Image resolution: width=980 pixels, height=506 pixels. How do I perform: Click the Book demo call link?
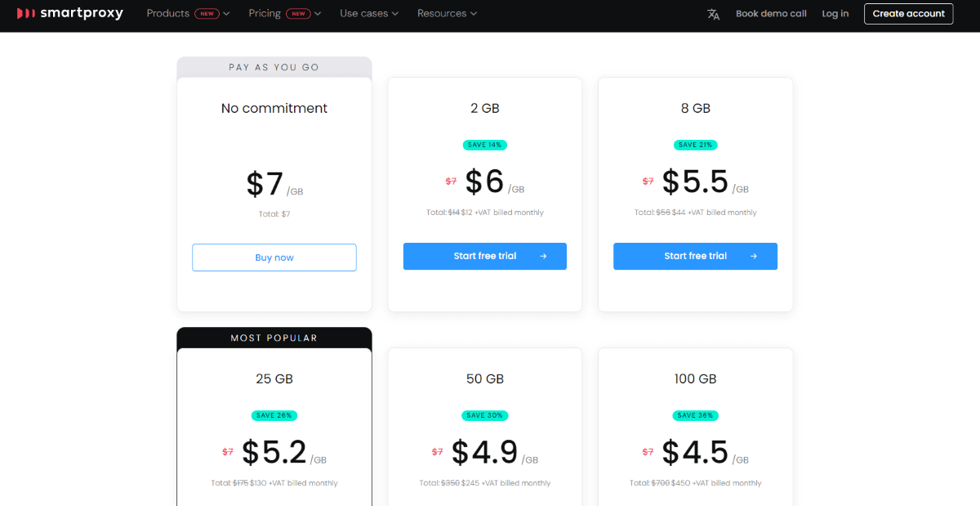[771, 13]
